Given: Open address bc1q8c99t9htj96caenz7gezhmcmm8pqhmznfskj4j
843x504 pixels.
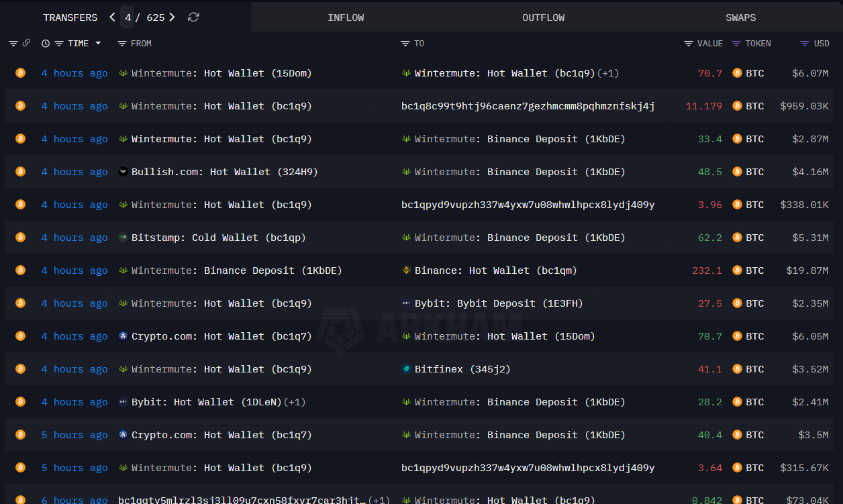Looking at the screenshot, I should [x=528, y=106].
